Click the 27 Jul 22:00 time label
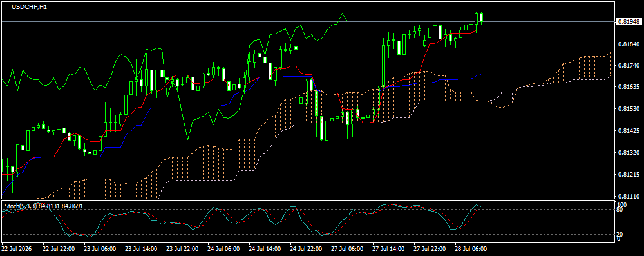Image resolution: width=644 pixels, height=256 pixels. tap(430, 249)
